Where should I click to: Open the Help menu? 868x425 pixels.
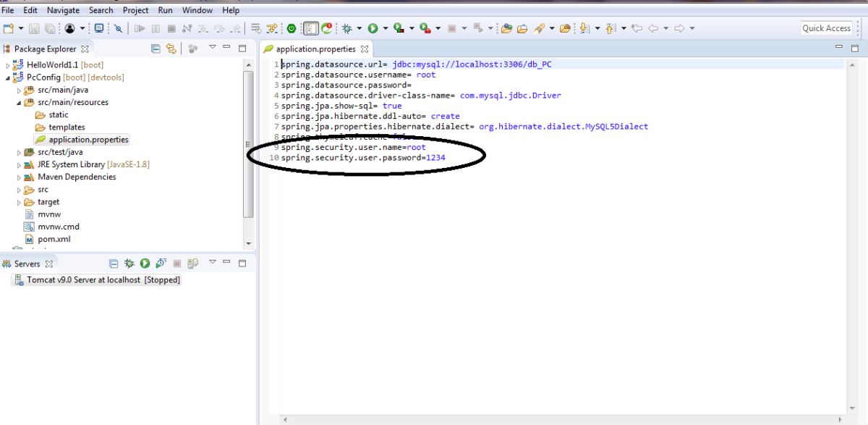231,10
